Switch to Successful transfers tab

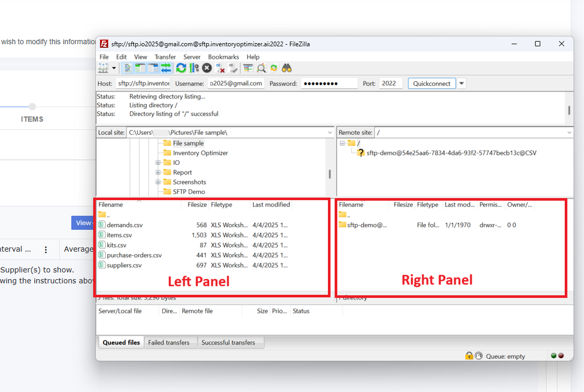tap(228, 343)
